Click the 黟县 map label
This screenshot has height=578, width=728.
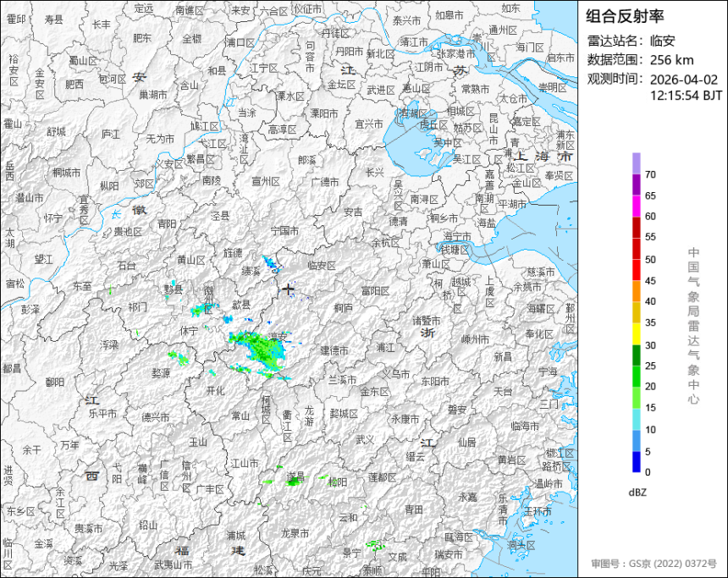pos(174,289)
